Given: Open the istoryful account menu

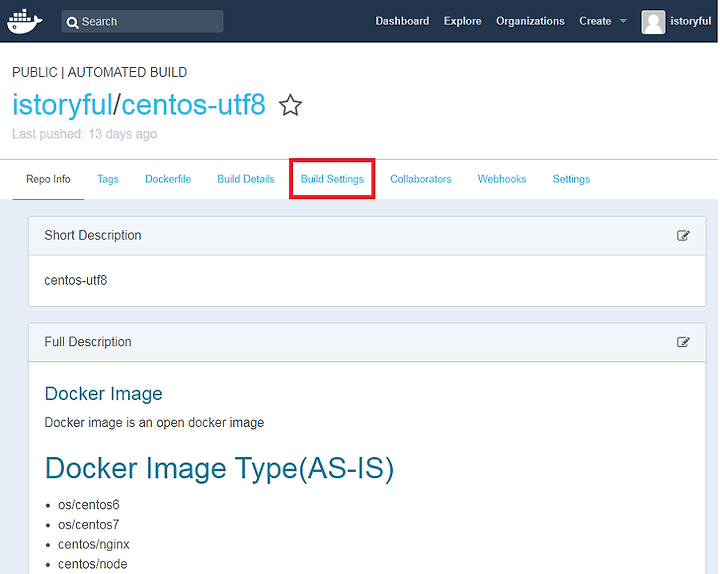Looking at the screenshot, I should pyautogui.click(x=690, y=21).
